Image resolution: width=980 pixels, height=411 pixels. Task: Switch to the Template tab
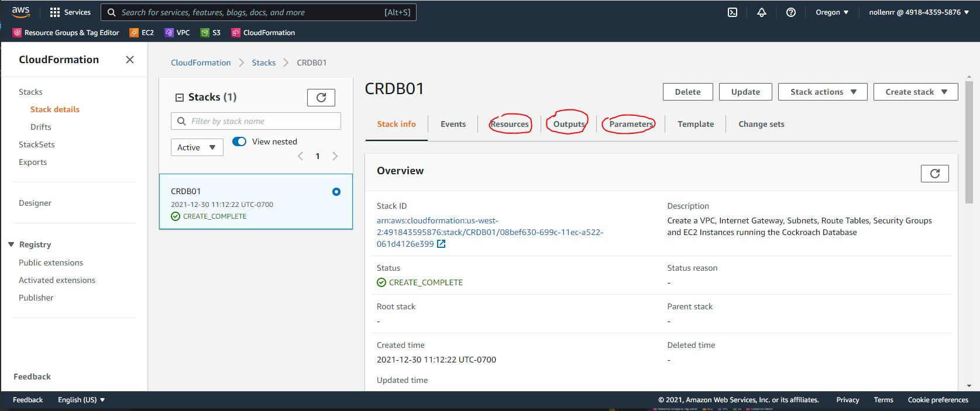696,124
